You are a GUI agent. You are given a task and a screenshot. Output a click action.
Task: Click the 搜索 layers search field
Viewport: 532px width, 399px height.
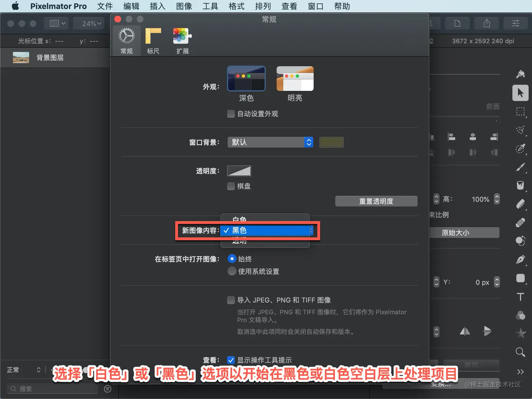[x=52, y=389]
